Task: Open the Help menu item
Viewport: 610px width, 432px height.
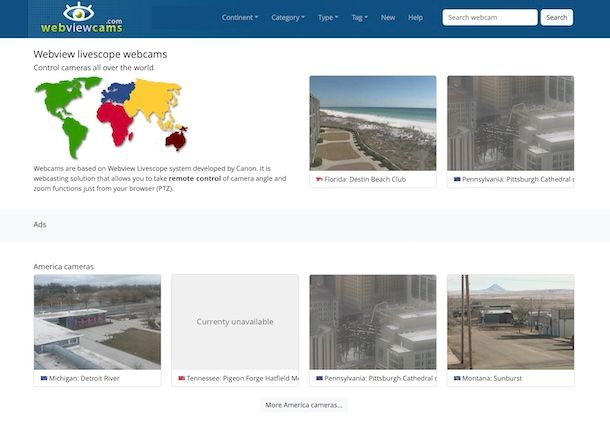Action: coord(416,17)
